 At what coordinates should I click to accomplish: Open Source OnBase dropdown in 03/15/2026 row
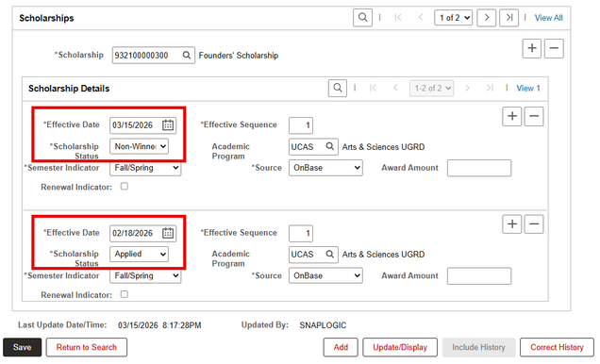point(326,168)
